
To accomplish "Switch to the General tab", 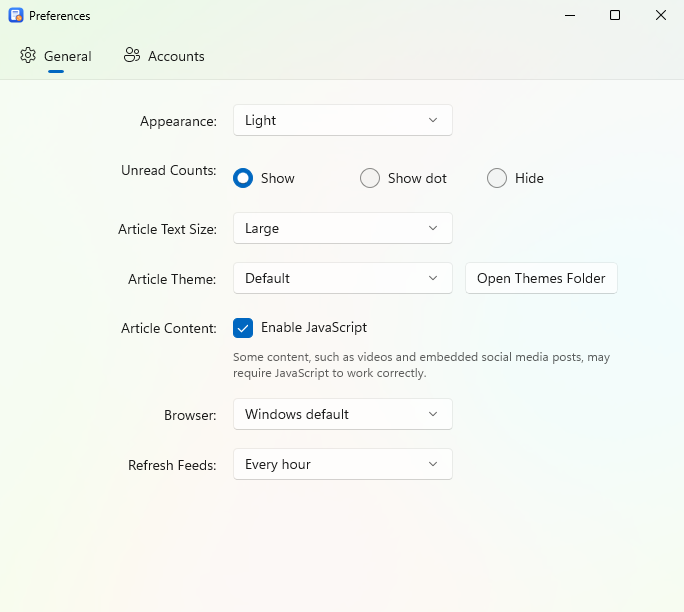I will [56, 56].
